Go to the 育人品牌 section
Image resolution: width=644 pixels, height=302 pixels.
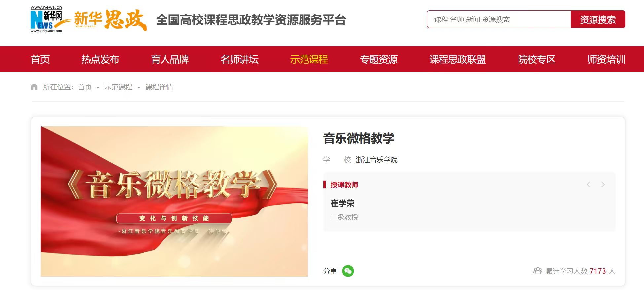170,59
